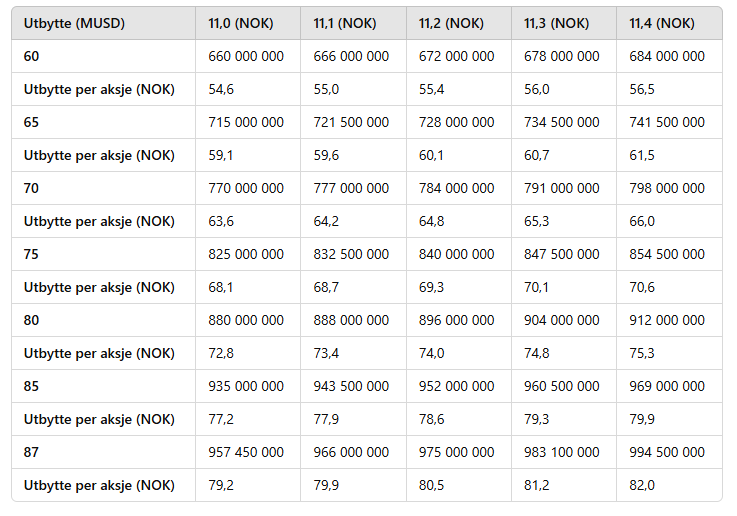737x516 pixels.
Task: Select cell 721 500 000
Action: pos(351,122)
